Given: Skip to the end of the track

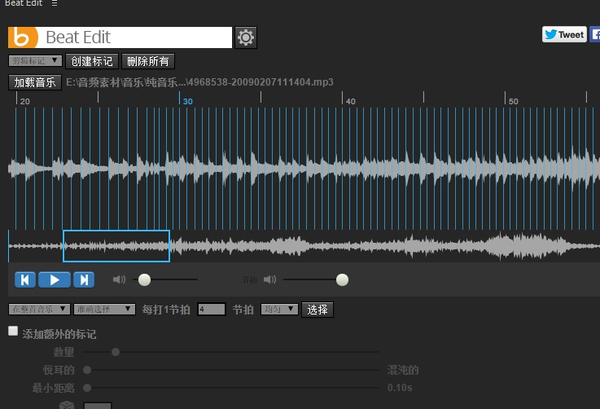Looking at the screenshot, I should 85,280.
